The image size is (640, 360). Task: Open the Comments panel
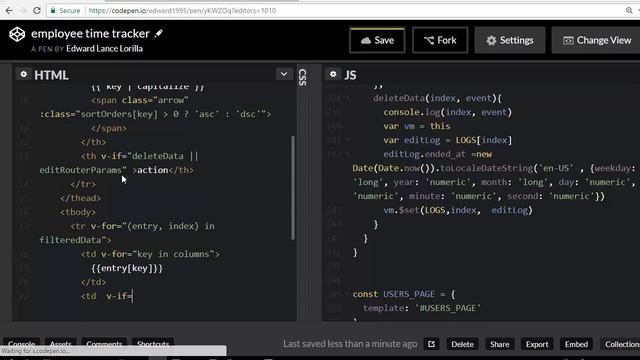coord(104,344)
